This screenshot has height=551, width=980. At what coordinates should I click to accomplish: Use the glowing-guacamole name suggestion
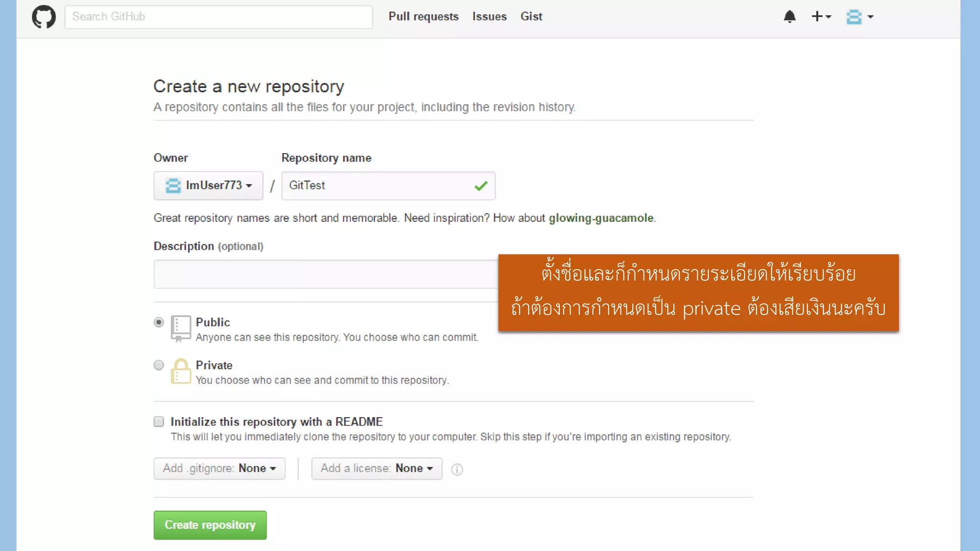click(601, 218)
